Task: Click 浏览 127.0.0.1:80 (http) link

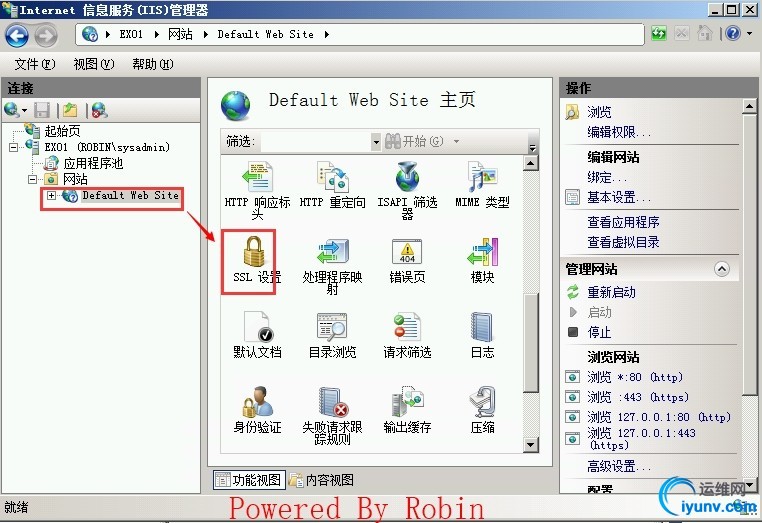Action: pos(658,417)
